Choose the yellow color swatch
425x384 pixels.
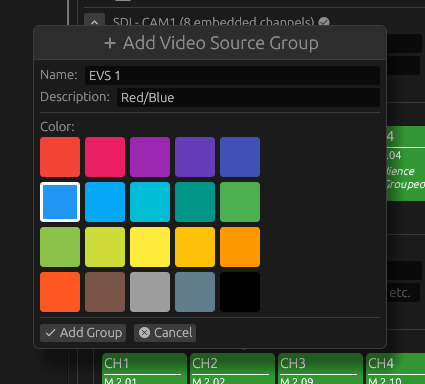pyautogui.click(x=150, y=247)
